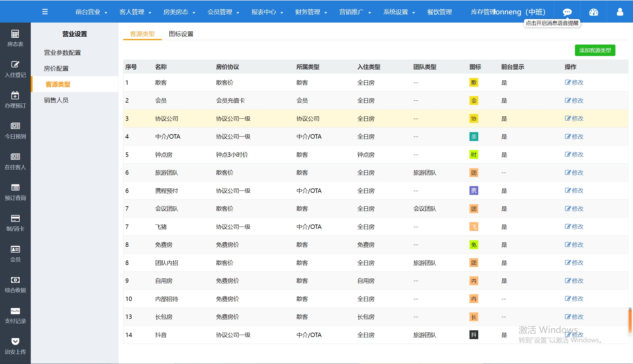Expand the 客人管理 dropdown menu
633x364 pixels.
point(135,12)
